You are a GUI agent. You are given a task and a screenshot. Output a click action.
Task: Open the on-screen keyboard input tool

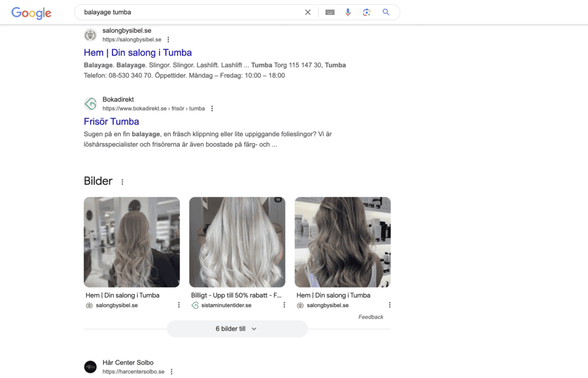330,12
